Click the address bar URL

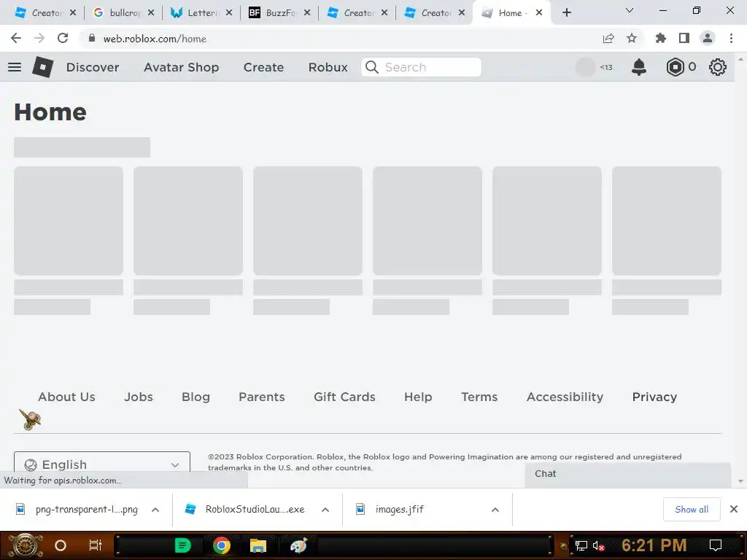[155, 39]
